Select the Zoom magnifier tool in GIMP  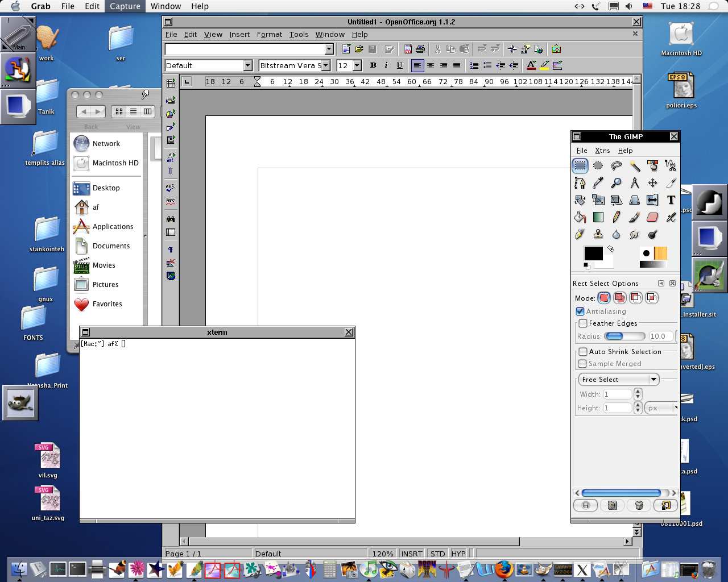(616, 183)
